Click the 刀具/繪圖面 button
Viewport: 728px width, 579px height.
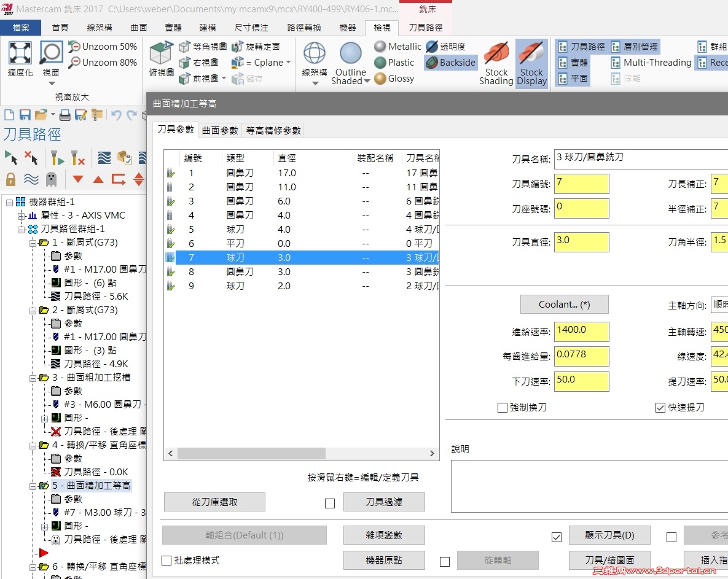[609, 561]
